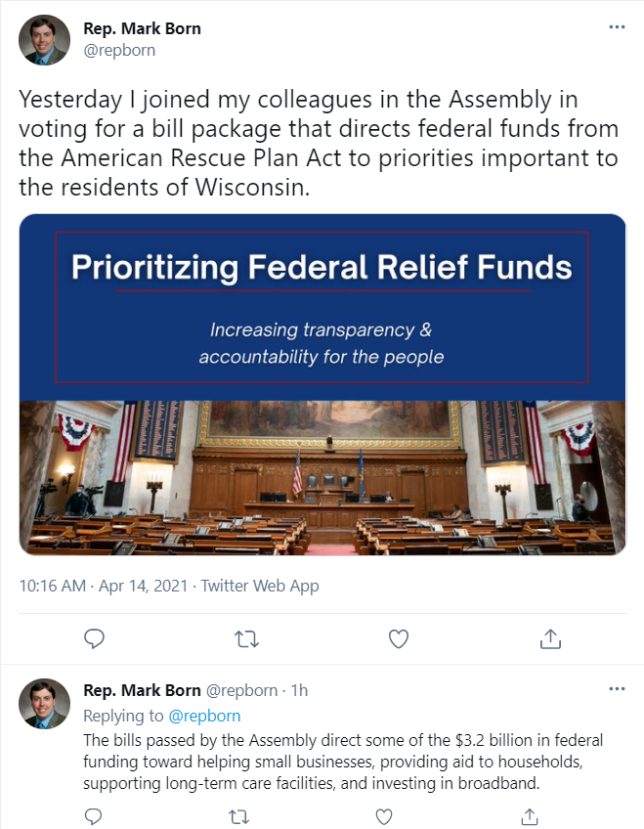644x829 pixels.
Task: Open profile avatar on the reply tweet
Action: click(44, 704)
